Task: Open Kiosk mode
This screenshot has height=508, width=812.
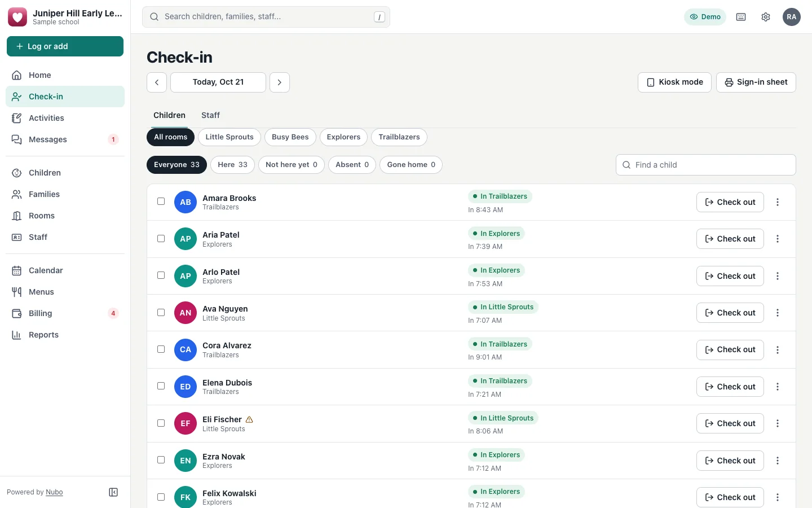Action: click(674, 82)
